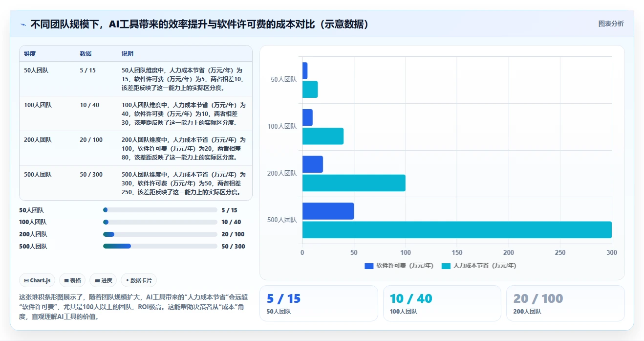This screenshot has width=644, height=341.
Task: Click the 5 / 15 data card
Action: 319,303
